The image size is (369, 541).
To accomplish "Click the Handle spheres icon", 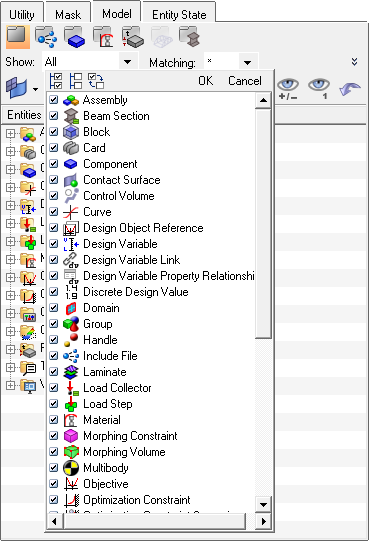I will coord(71,340).
